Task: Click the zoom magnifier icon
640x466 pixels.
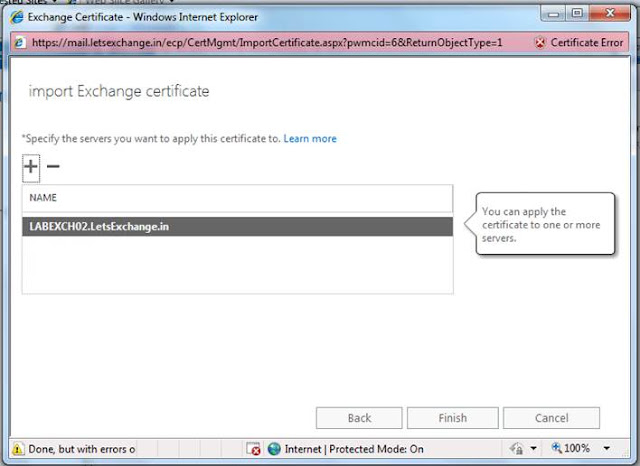Action: point(556,448)
